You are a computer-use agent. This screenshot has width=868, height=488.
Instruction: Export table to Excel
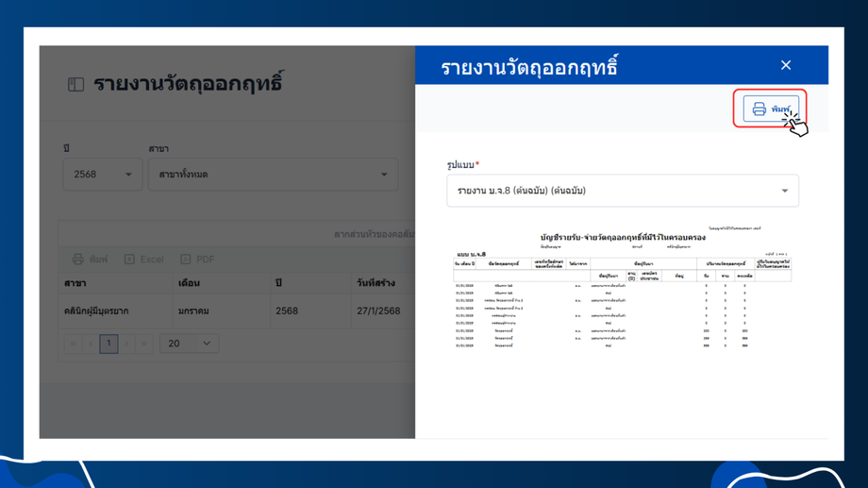(x=144, y=260)
